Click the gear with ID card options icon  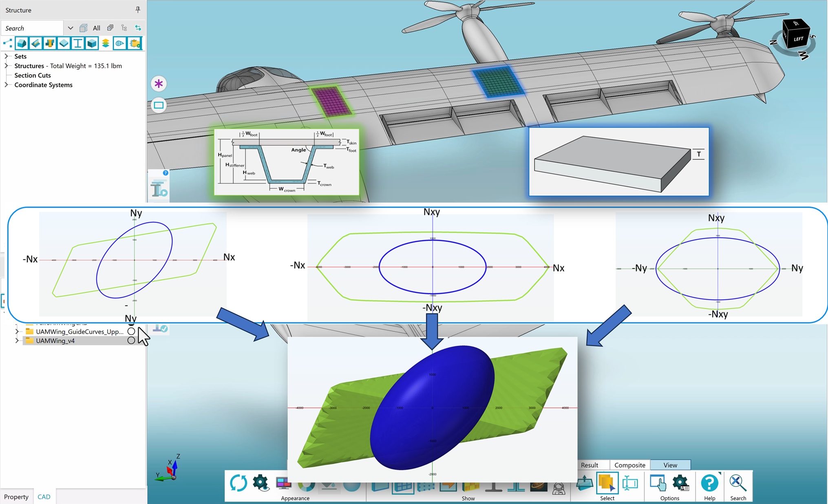[681, 483]
